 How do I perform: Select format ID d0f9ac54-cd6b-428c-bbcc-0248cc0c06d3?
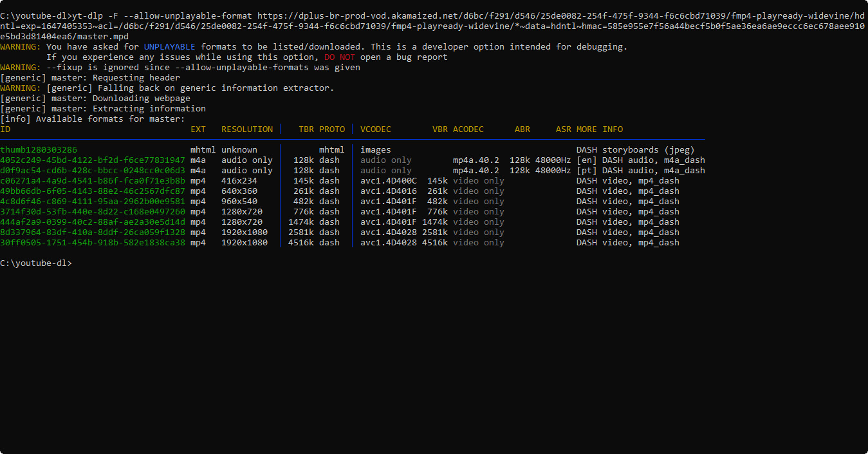[93, 171]
